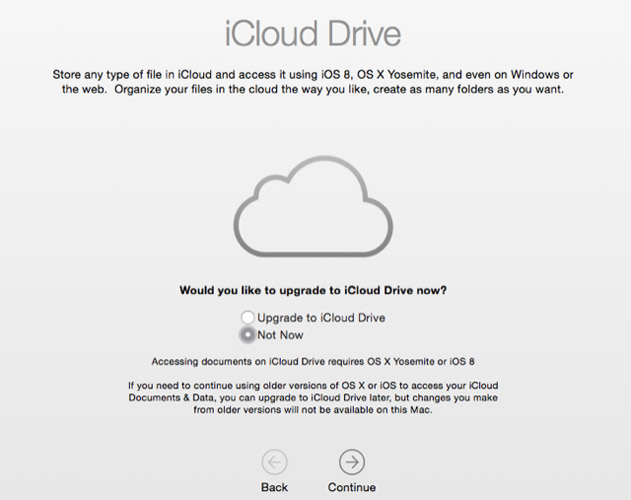This screenshot has width=631, height=500.
Task: Click the "Accessing documents on iCloud Drive" requirement note
Action: pyautogui.click(x=313, y=360)
